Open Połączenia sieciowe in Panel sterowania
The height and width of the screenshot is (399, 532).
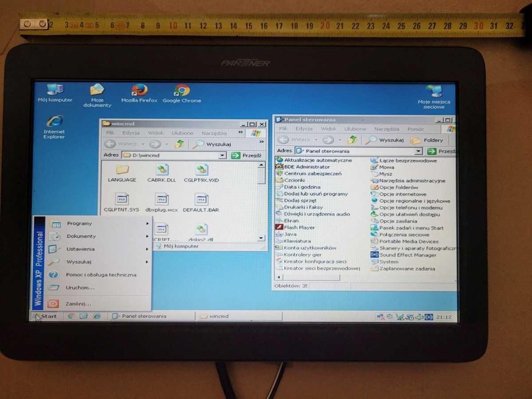(400, 235)
